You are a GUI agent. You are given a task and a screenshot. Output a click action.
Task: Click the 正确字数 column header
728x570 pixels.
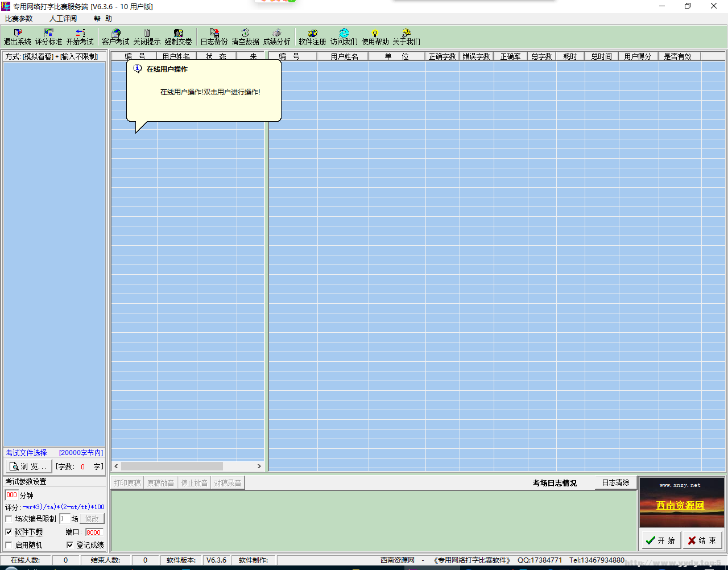442,56
